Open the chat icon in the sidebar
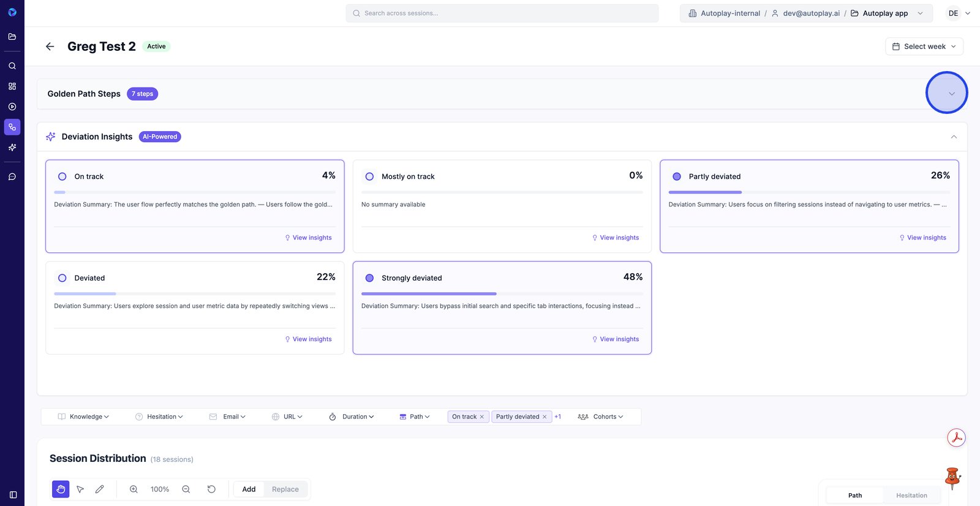Screen dimensions: 980x506 click(12, 176)
